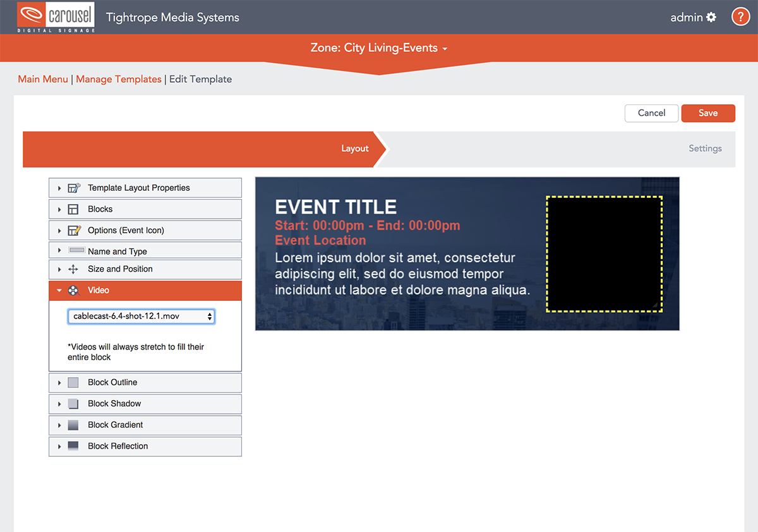Expand the Block Outline section arrow
The width and height of the screenshot is (758, 532).
pyautogui.click(x=59, y=383)
